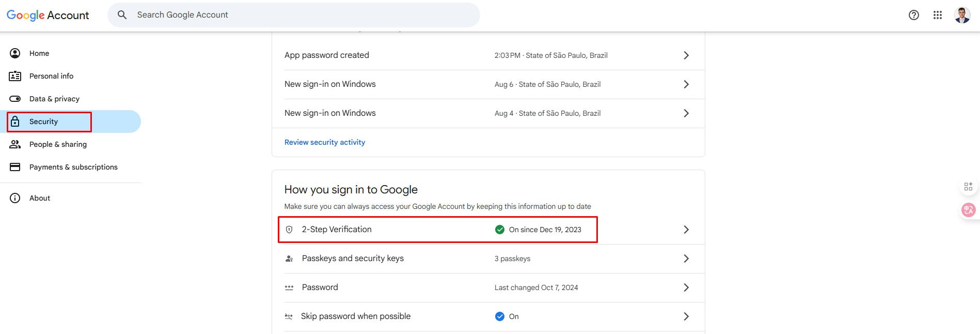Click the floating grid-plus extension icon
Image resolution: width=980 pixels, height=334 pixels.
tap(968, 187)
